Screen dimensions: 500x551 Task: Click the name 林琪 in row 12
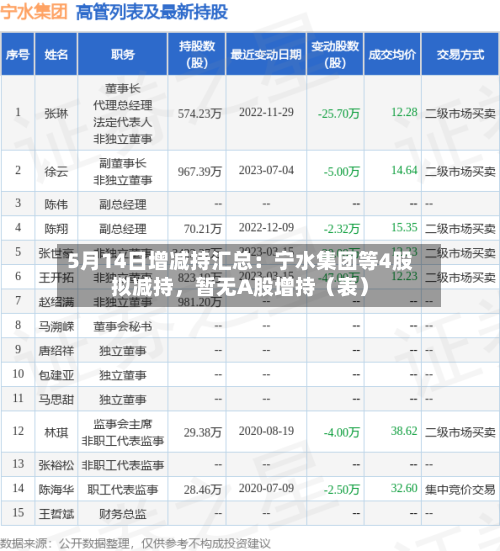(56, 432)
